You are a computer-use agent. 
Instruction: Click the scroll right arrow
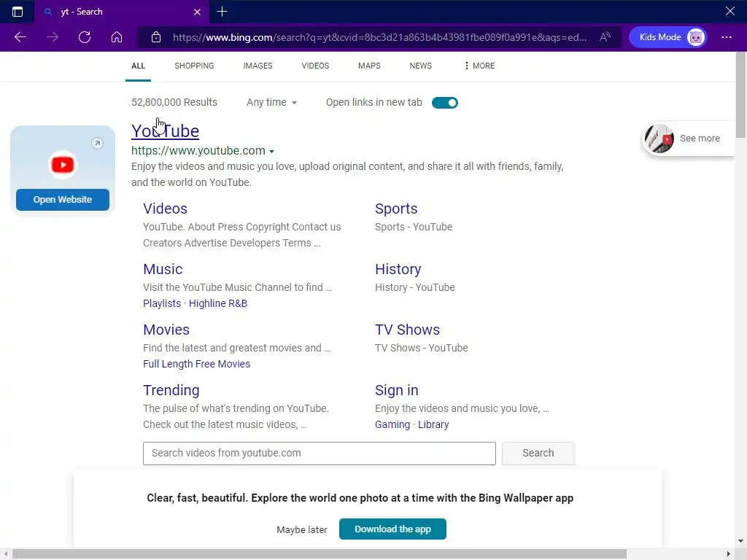click(x=729, y=554)
